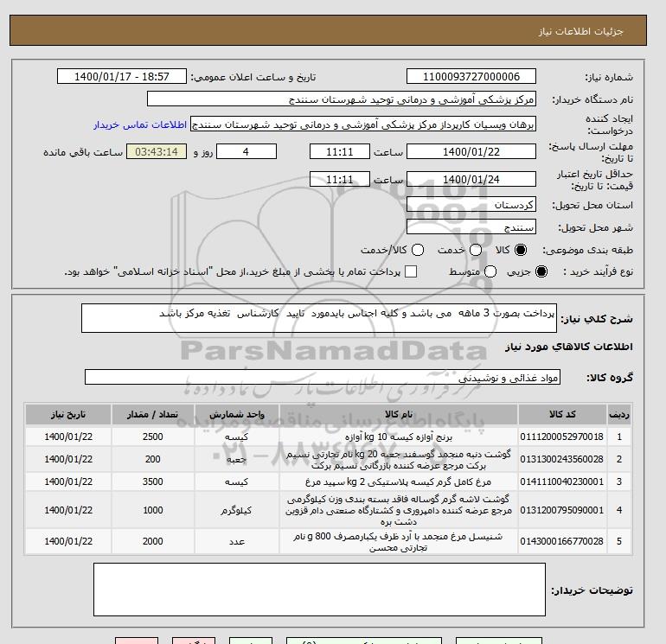Click the remaining time counter 03:43:14
This screenshot has height=644, width=666.
pyautogui.click(x=157, y=151)
